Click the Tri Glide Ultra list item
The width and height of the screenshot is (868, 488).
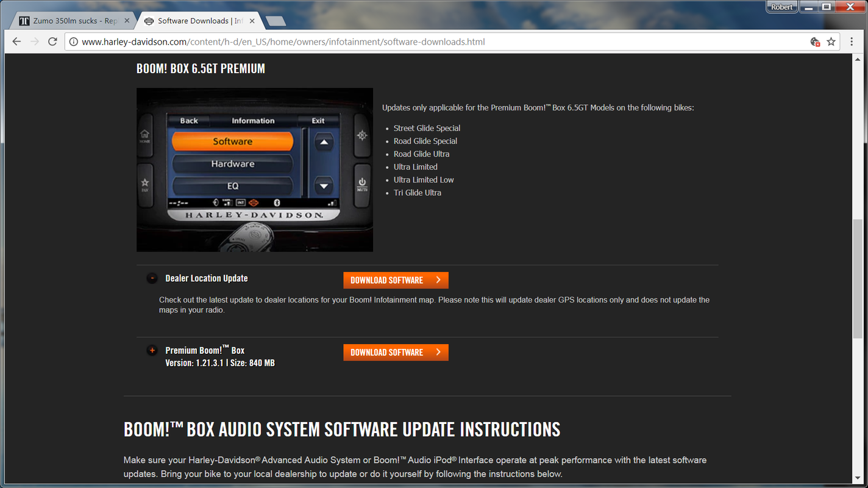tap(418, 192)
